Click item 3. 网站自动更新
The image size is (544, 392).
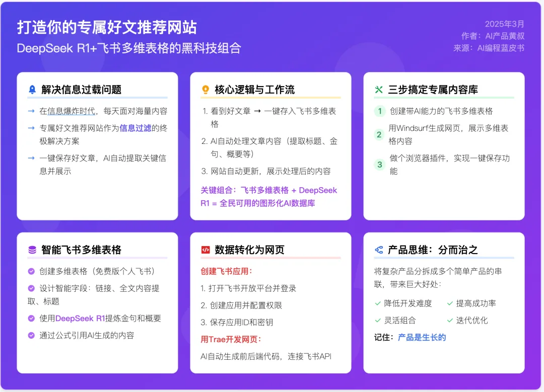coord(266,171)
